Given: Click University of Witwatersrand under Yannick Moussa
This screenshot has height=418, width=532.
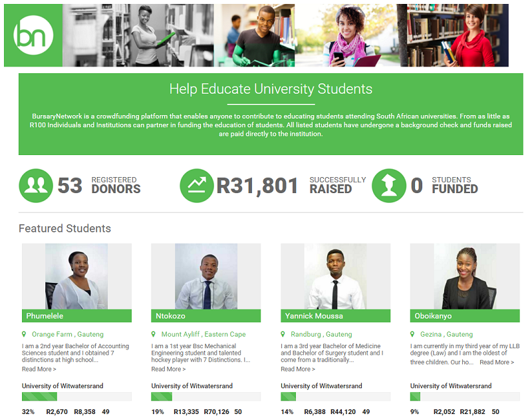Looking at the screenshot, I should [321, 386].
